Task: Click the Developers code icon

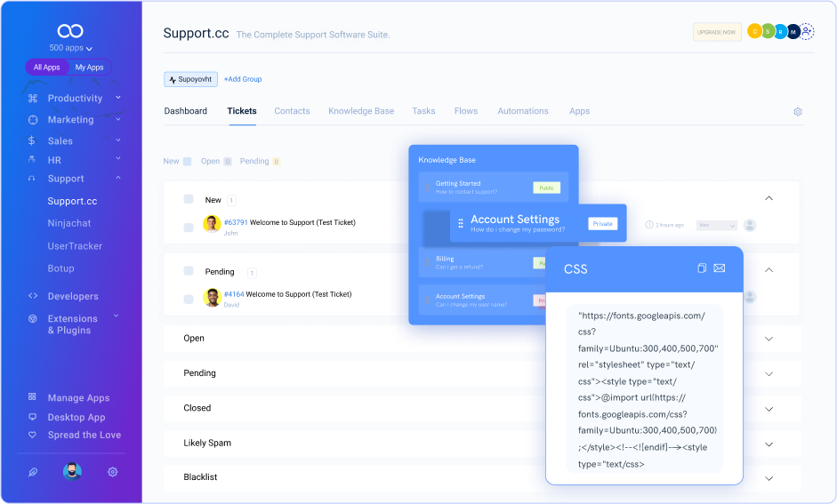Action: click(33, 295)
